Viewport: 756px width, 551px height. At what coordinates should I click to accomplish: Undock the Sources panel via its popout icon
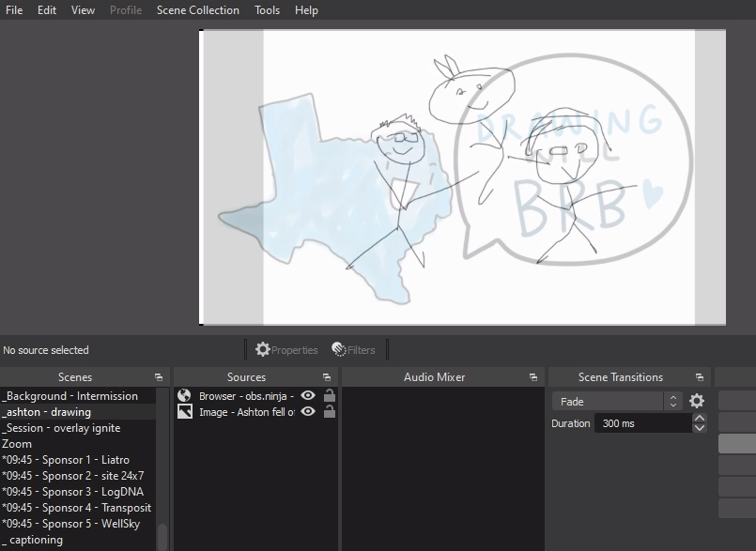327,377
